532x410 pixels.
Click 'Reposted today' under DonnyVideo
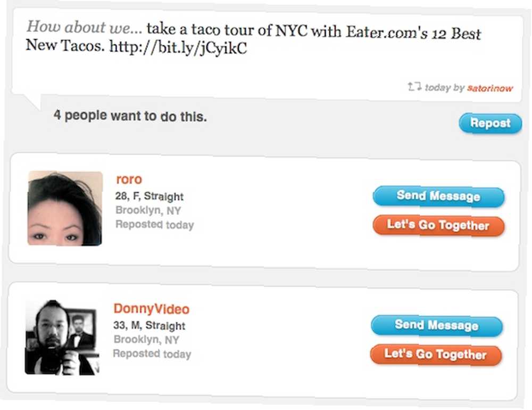click(x=152, y=354)
